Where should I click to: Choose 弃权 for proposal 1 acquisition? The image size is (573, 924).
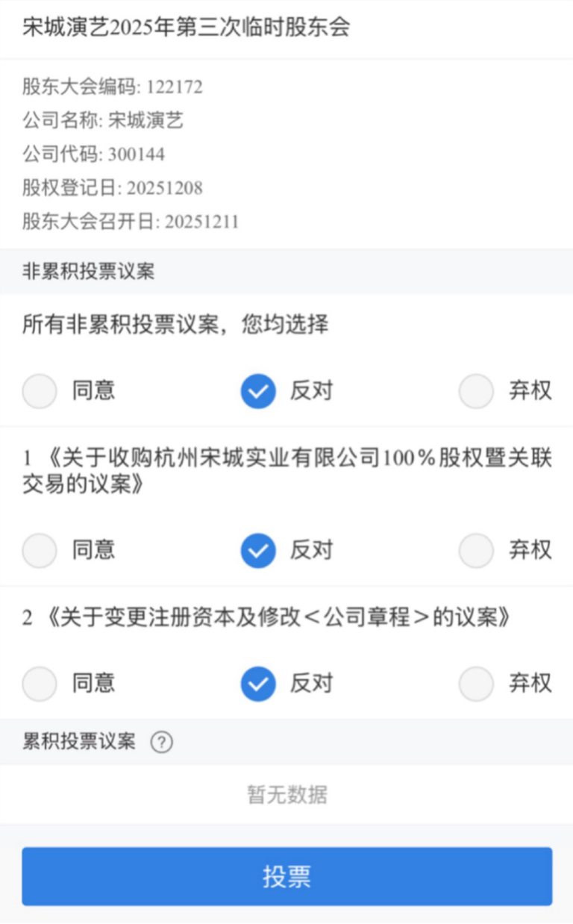pos(476,551)
